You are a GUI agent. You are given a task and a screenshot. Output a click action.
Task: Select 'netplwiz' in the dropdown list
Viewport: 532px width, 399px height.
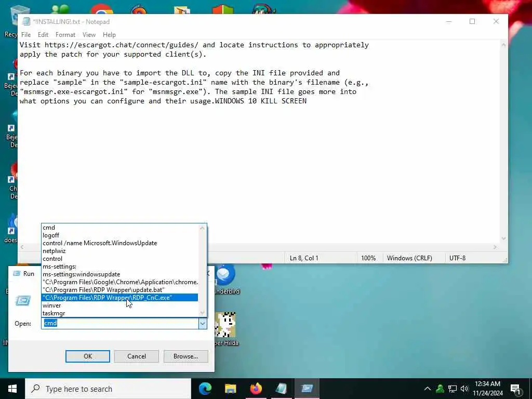click(x=120, y=251)
